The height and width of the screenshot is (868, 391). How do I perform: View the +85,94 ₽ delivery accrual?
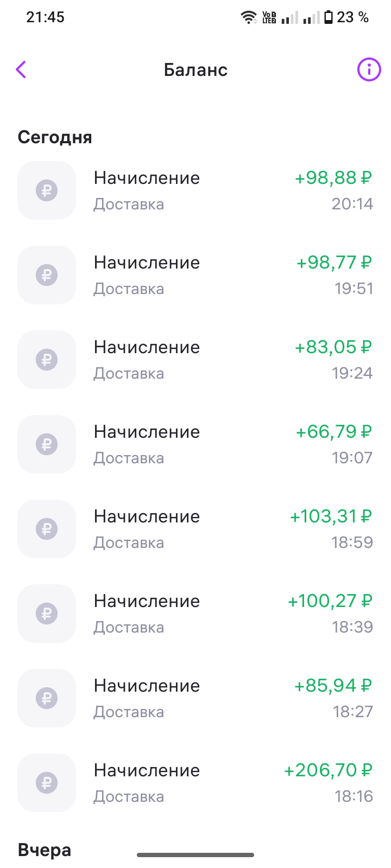tap(195, 698)
